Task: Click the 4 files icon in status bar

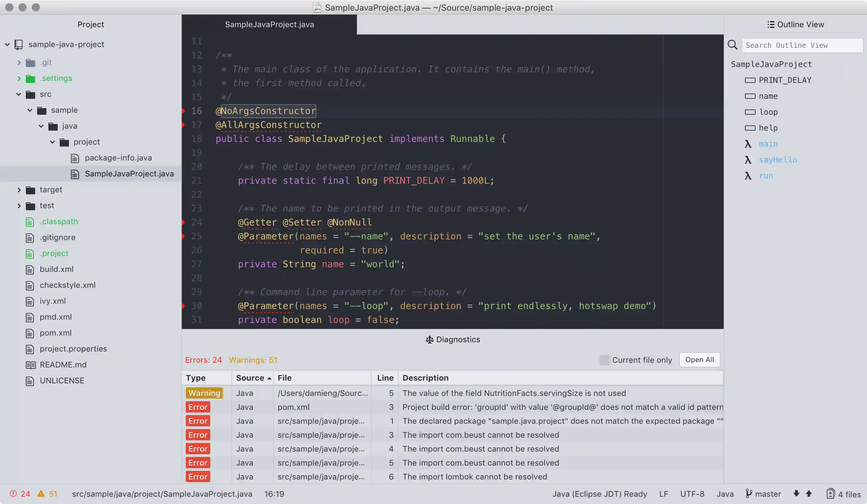Action: click(x=831, y=494)
